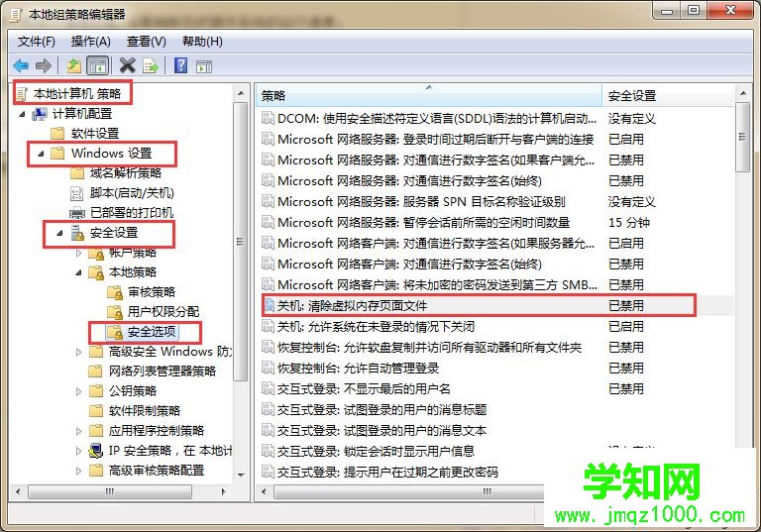Collapse the Windows 设置 node

coord(42,154)
